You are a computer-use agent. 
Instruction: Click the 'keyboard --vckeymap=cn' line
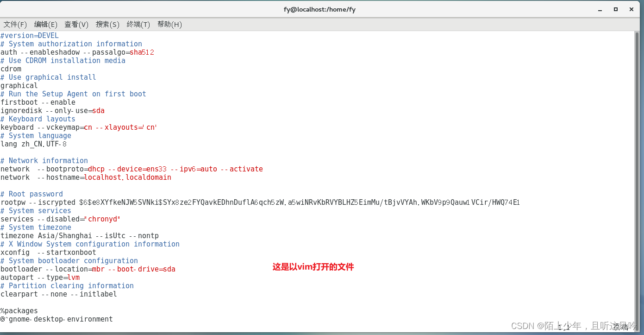click(x=79, y=127)
